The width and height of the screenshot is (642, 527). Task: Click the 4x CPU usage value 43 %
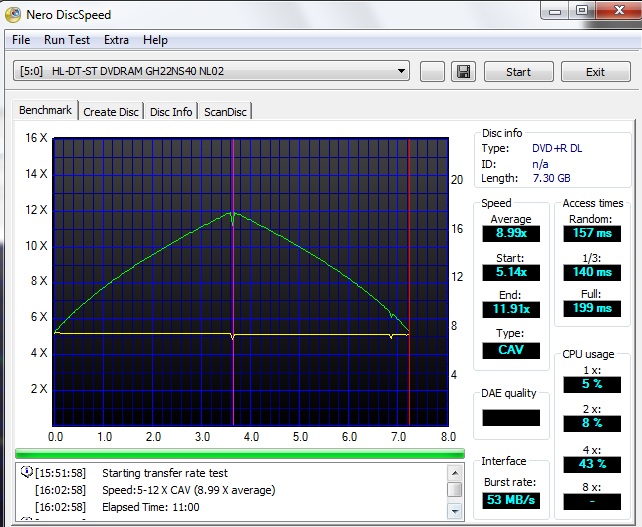click(x=592, y=464)
